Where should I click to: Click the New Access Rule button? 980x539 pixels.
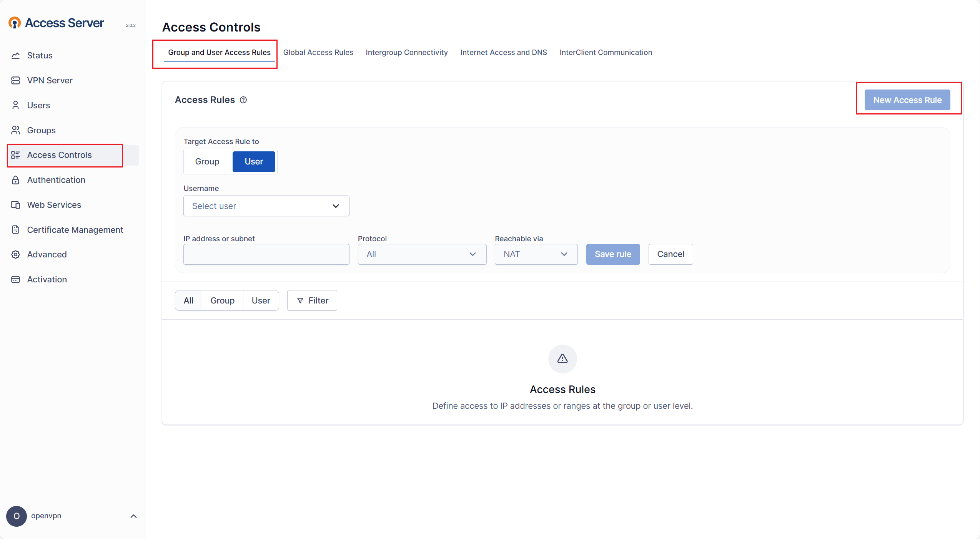tap(907, 100)
